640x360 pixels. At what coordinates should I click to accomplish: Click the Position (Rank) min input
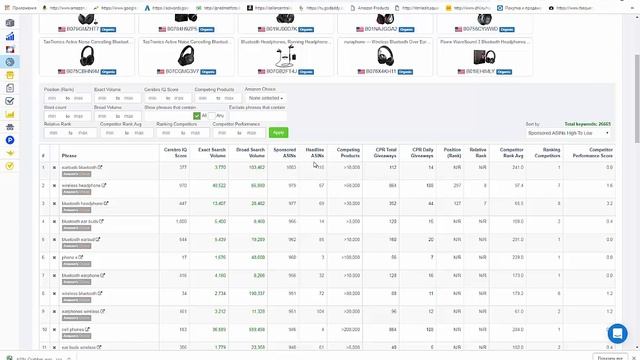[x=54, y=98]
